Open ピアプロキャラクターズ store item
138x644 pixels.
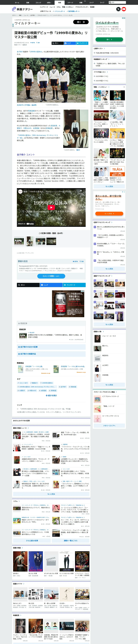pyautogui.click(x=110, y=396)
